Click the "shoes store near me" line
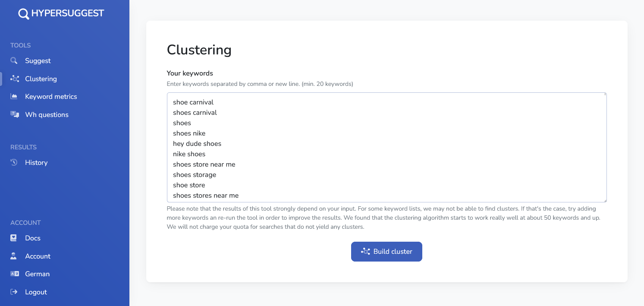This screenshot has height=306, width=644. tap(204, 164)
